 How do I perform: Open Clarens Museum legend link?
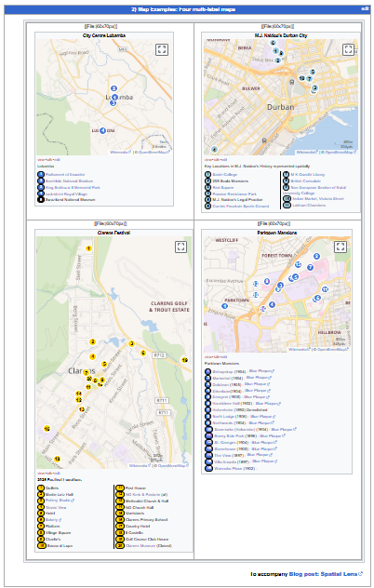(x=140, y=545)
